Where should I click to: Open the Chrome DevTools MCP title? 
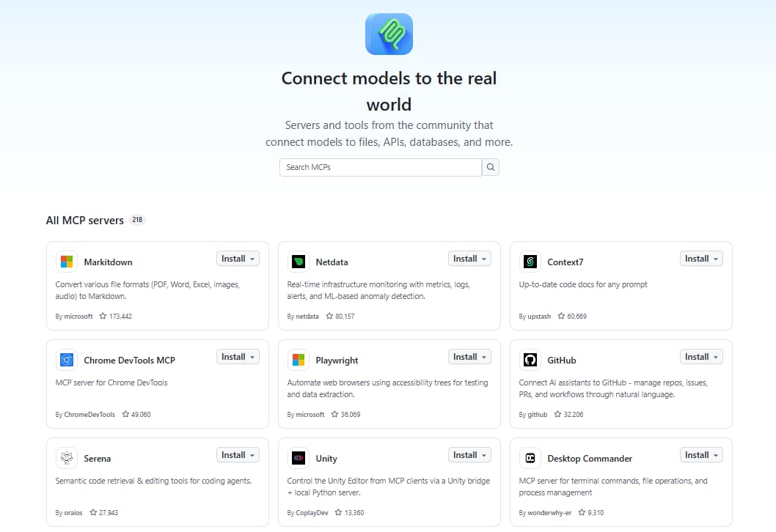(x=129, y=361)
